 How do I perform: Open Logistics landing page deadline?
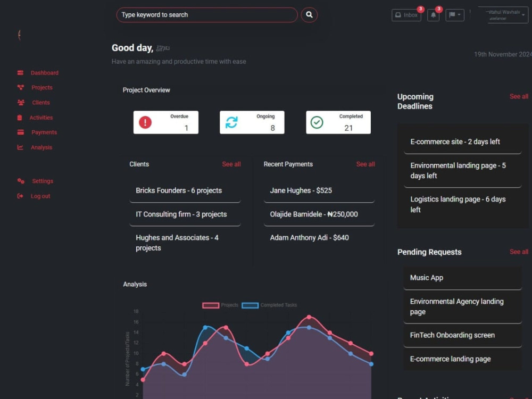463,205
